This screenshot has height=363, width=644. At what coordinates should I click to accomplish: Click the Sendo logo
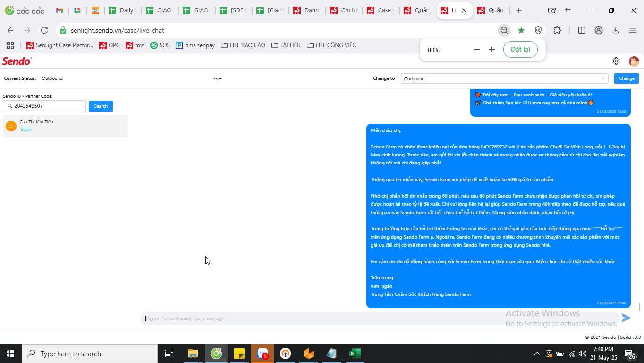click(17, 61)
